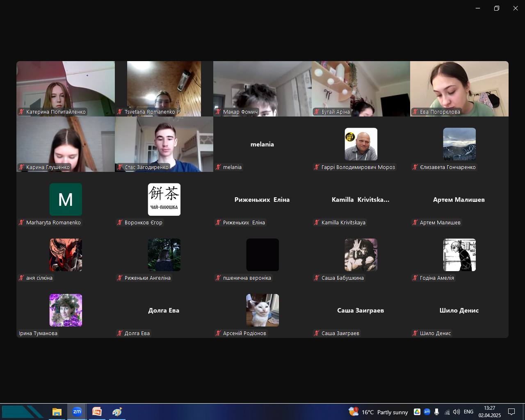Click the microphone icon in system tray
Screen dimensions: 525x420
click(437, 412)
